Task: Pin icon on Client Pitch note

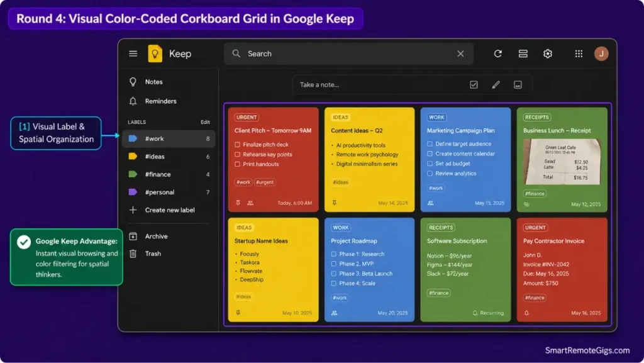Action: (x=238, y=203)
